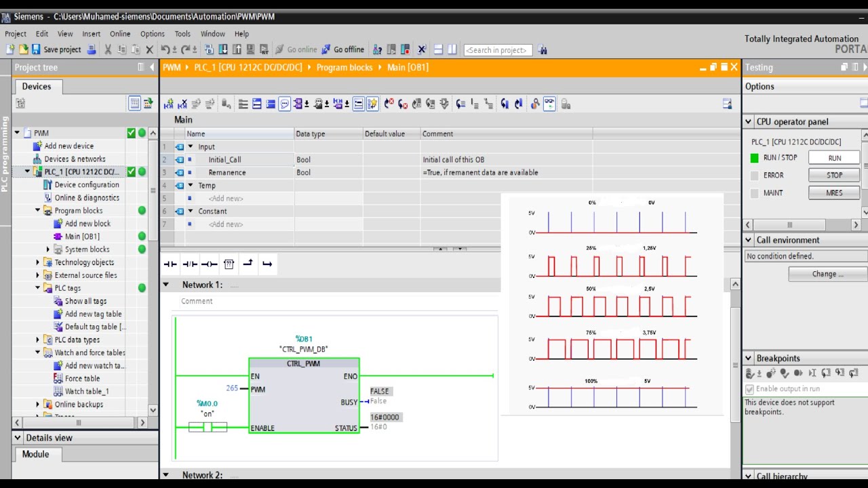Click the Remanence row name
868x488 pixels.
coord(227,172)
